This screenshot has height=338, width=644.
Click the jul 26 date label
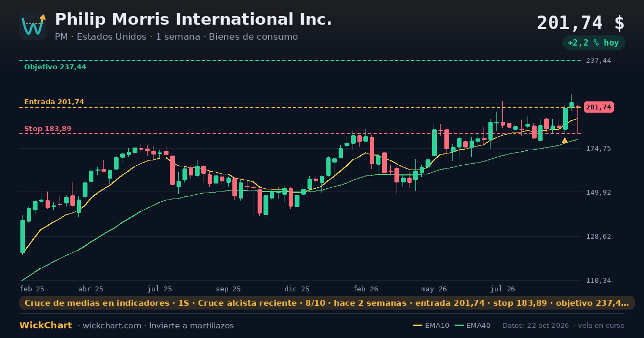pyautogui.click(x=502, y=289)
